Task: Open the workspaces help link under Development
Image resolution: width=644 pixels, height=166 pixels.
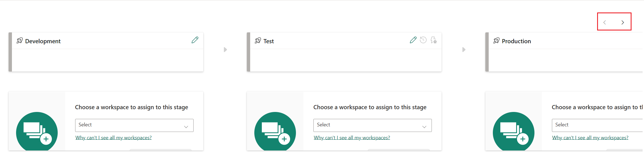Action: (113, 138)
